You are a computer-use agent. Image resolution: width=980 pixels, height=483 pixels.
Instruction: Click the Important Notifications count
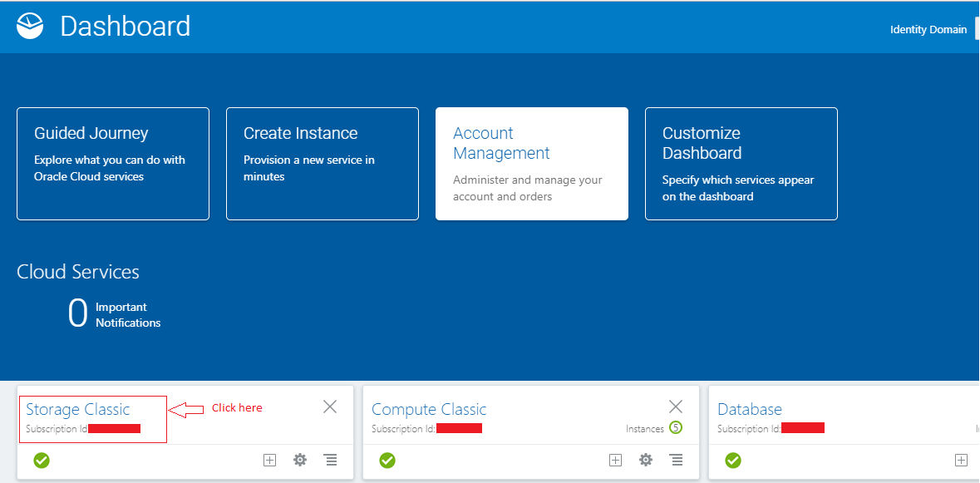click(x=77, y=313)
